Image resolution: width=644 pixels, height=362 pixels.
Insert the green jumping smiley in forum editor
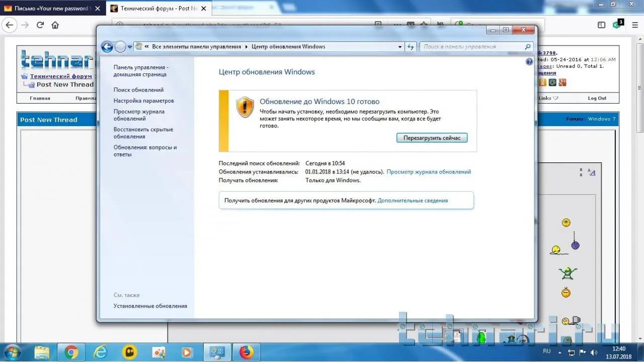click(568, 273)
